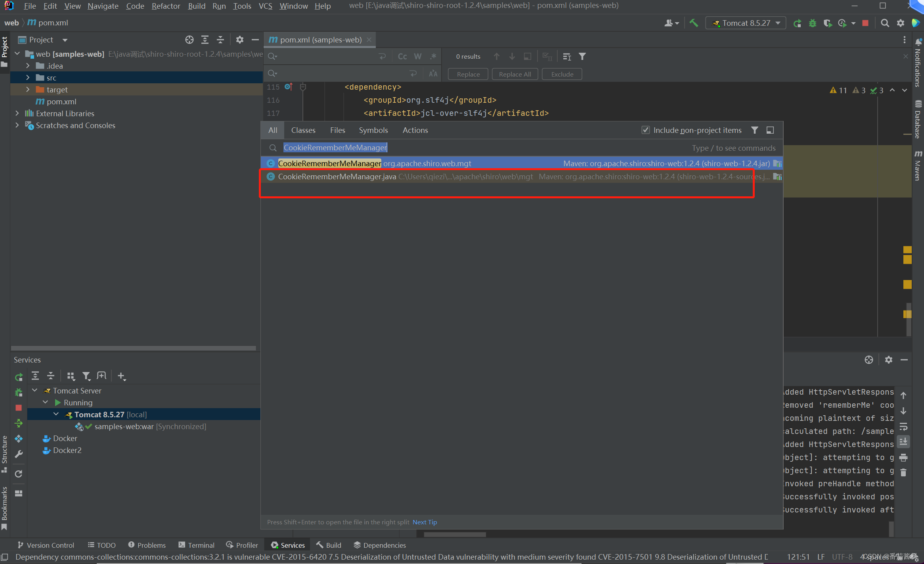
Task: Click the word match toggle icon (W) in search
Action: (417, 56)
